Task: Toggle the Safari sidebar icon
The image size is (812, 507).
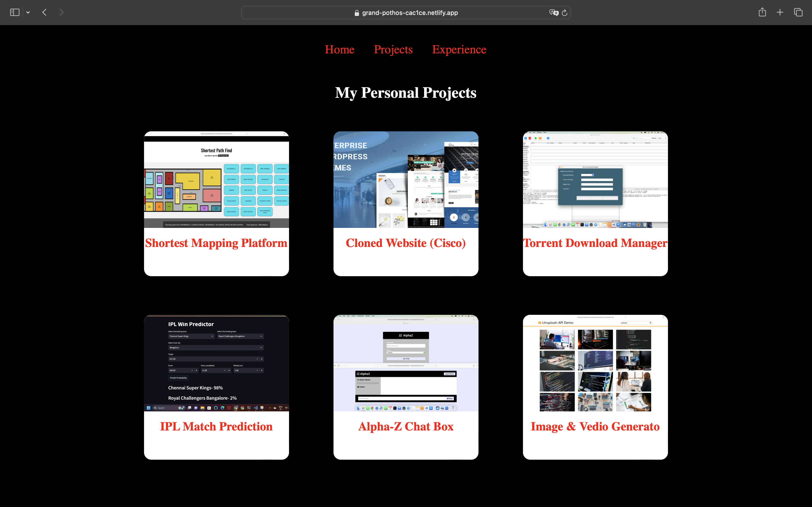Action: [x=15, y=12]
